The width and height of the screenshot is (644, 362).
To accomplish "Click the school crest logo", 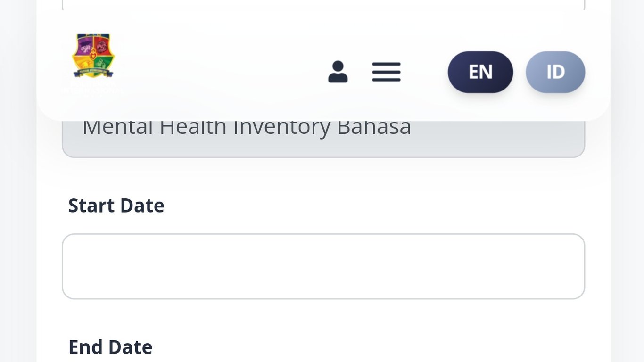I will (93, 56).
